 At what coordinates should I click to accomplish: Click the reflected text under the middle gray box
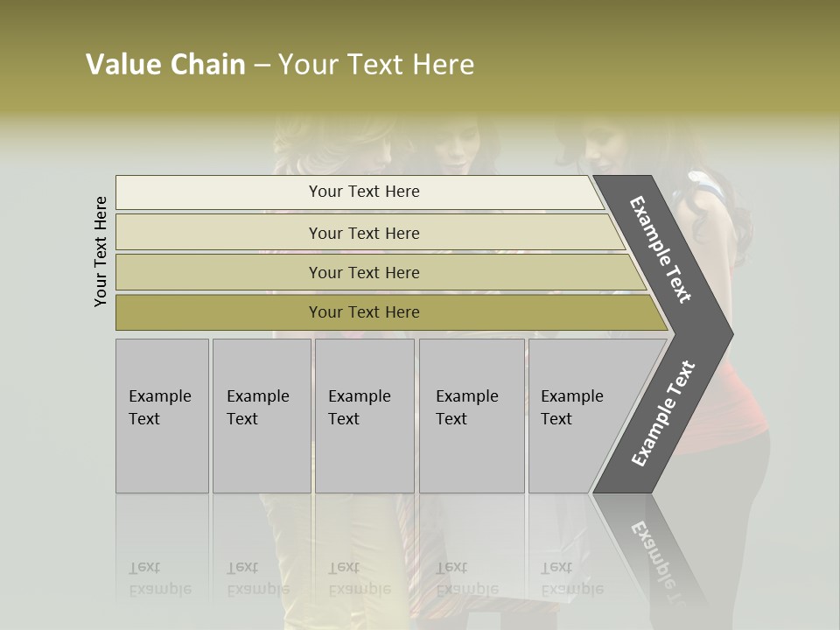coord(360,578)
